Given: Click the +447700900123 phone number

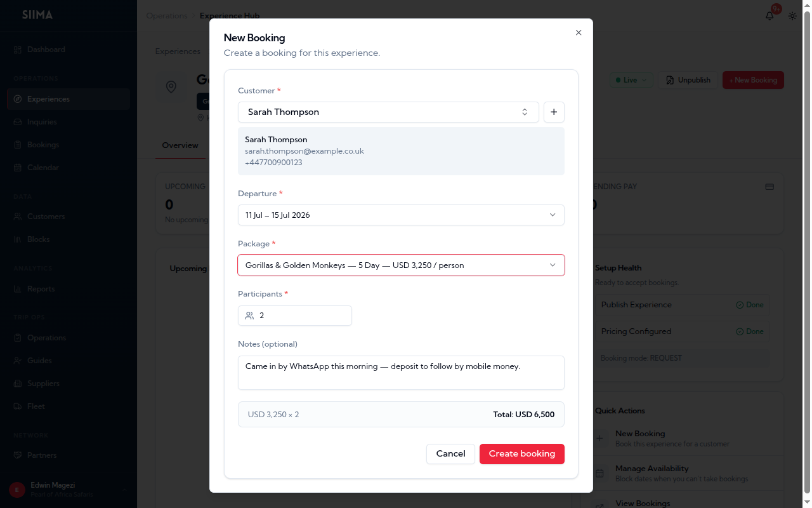Looking at the screenshot, I should [273, 163].
